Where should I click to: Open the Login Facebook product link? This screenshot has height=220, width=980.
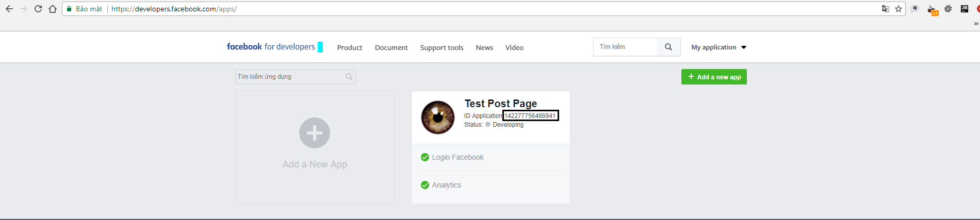(x=458, y=157)
